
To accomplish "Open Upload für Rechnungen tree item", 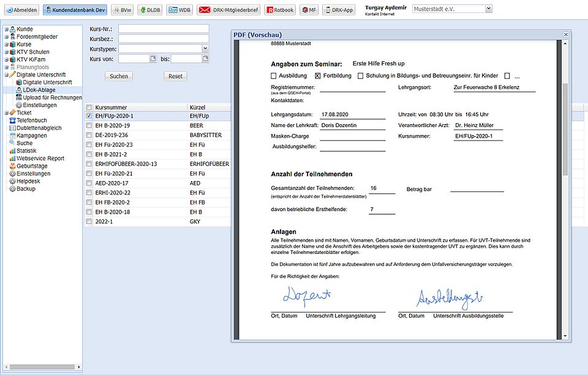I will 52,97.
